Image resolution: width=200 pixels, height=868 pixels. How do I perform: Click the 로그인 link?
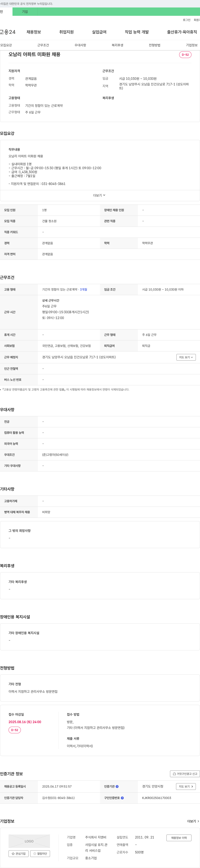186,20
